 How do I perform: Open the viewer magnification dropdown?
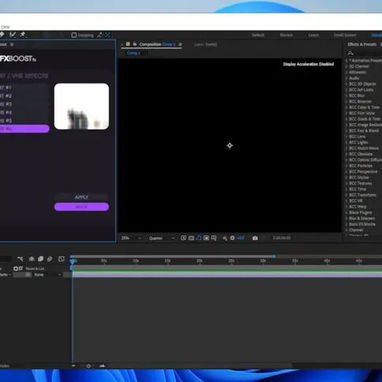[131, 238]
